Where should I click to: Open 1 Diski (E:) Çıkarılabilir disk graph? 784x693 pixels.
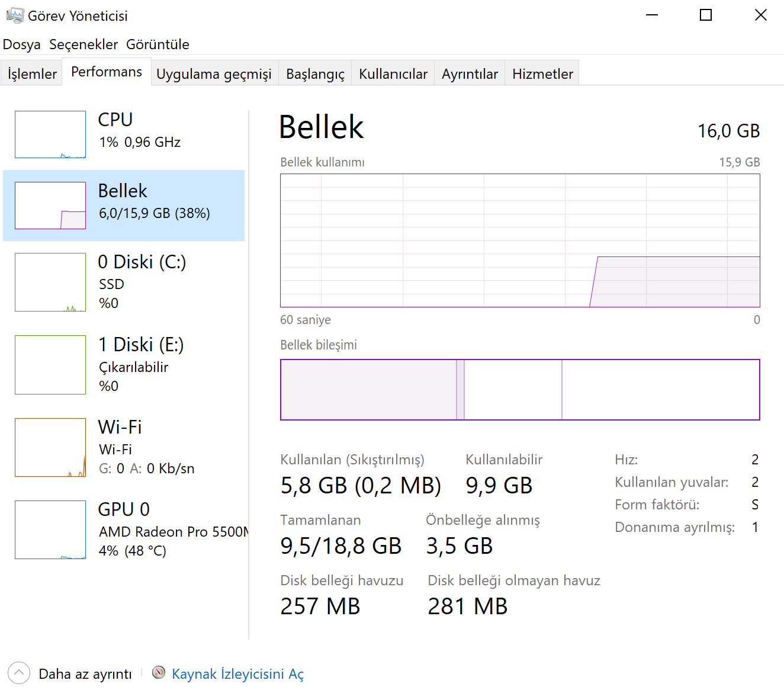(x=50, y=365)
